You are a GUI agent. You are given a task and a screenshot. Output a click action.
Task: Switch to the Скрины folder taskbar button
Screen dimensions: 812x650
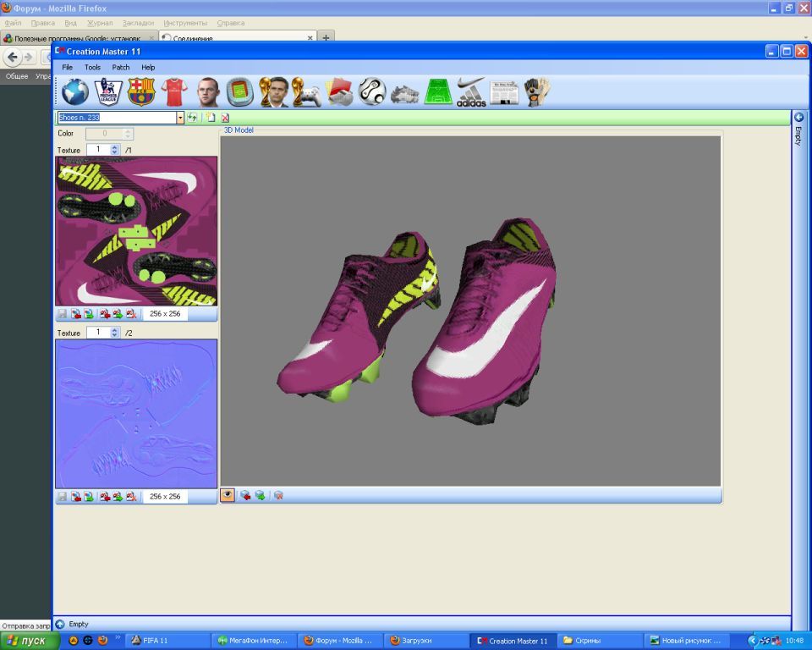pyautogui.click(x=601, y=641)
